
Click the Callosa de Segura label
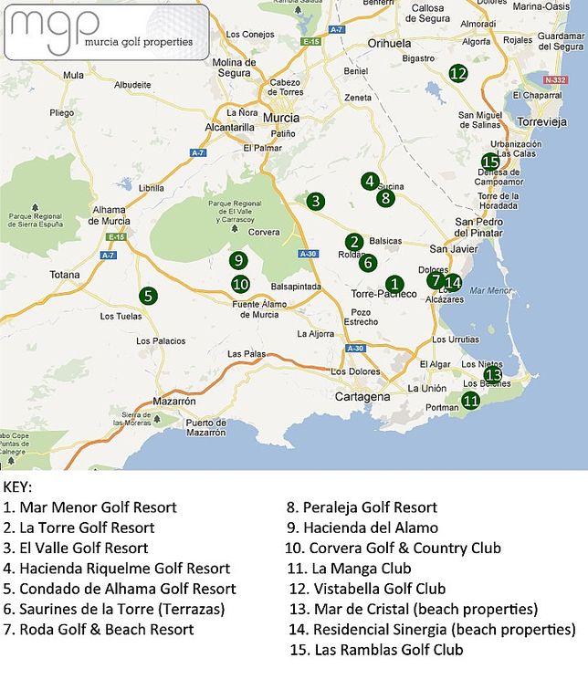click(x=427, y=14)
